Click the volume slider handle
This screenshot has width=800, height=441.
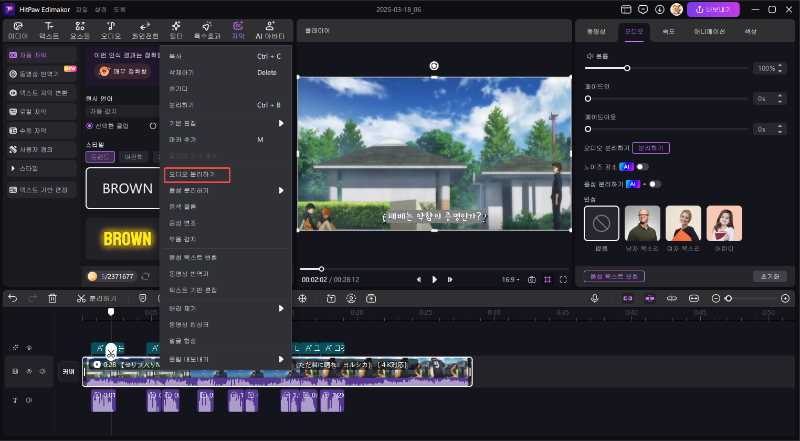(x=627, y=68)
